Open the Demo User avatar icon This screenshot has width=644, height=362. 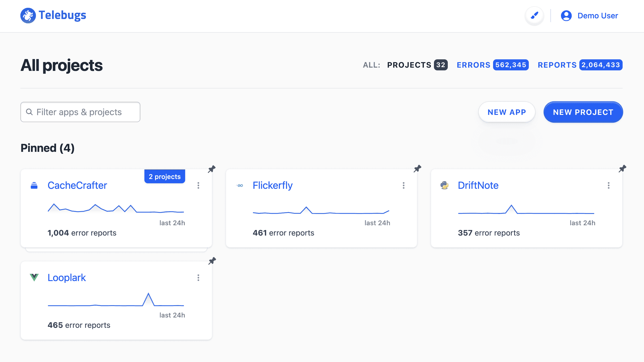(x=567, y=16)
